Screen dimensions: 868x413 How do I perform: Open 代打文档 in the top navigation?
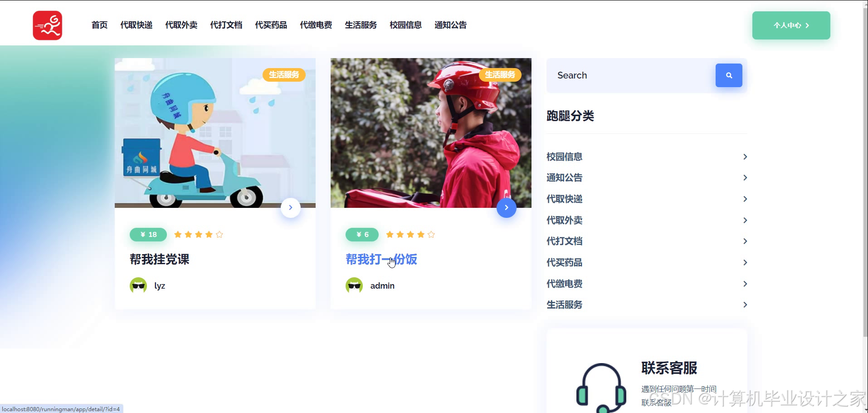226,25
